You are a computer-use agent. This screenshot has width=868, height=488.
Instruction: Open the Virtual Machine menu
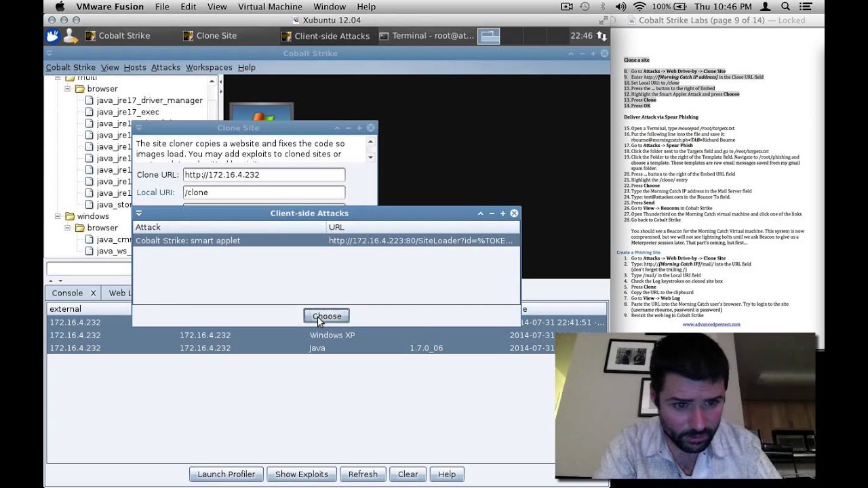[x=270, y=7]
